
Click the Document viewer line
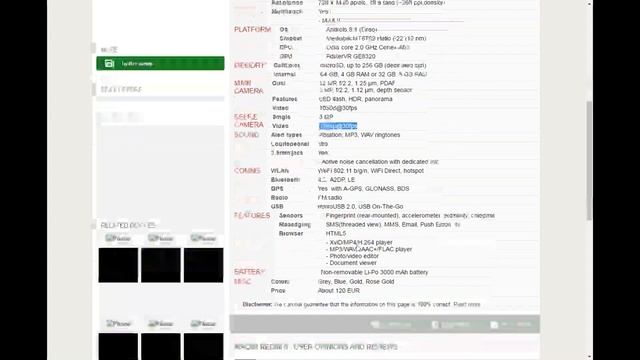coord(351,263)
